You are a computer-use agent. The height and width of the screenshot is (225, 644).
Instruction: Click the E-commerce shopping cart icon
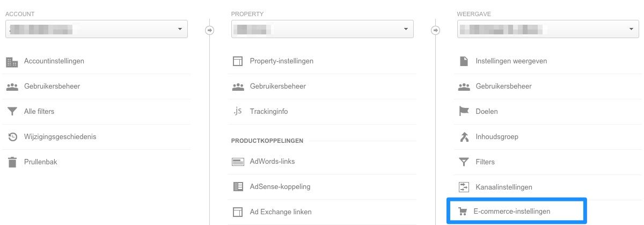click(463, 212)
